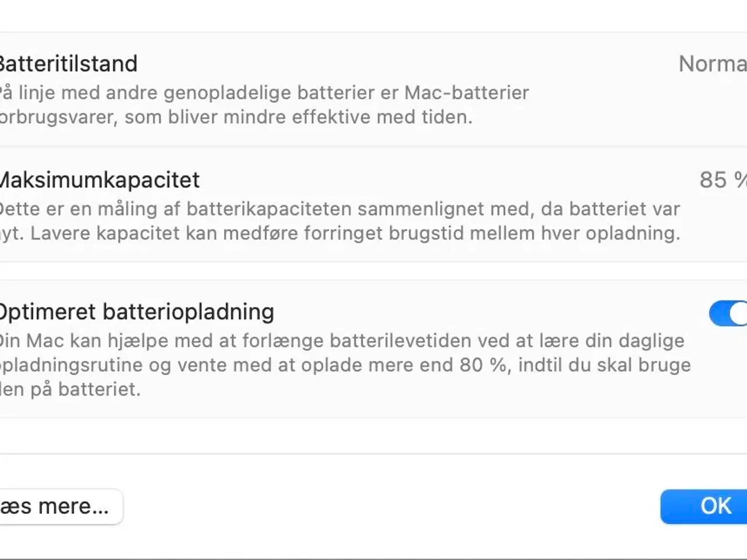This screenshot has width=747, height=560.
Task: Click the line starting 'Din Mac kan hjælpe'
Action: coord(342,341)
